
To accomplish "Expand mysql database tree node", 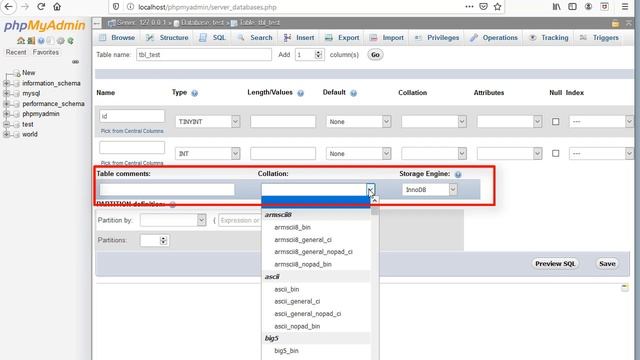I will [6, 93].
